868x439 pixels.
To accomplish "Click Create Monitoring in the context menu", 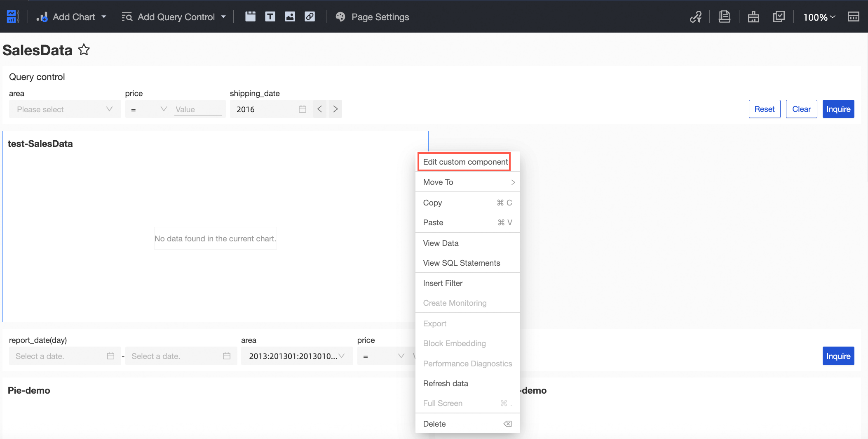I will (468, 303).
